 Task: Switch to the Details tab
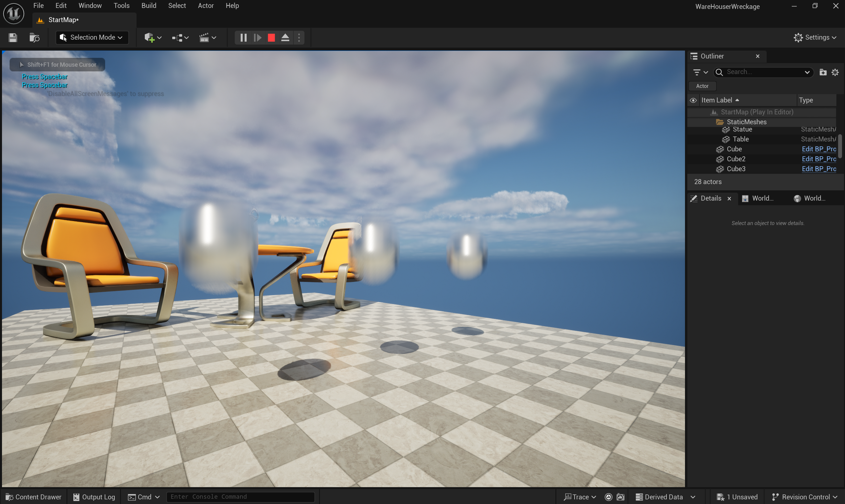710,198
